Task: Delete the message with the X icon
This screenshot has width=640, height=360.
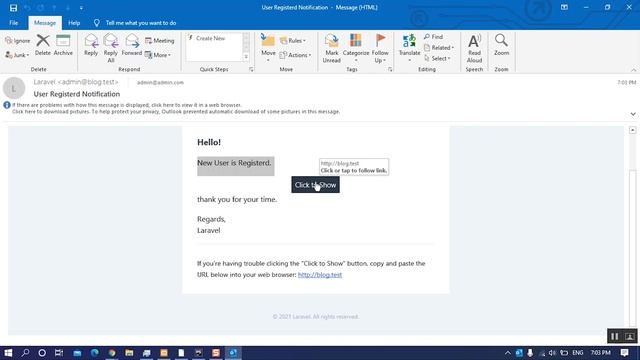Action: [42, 45]
